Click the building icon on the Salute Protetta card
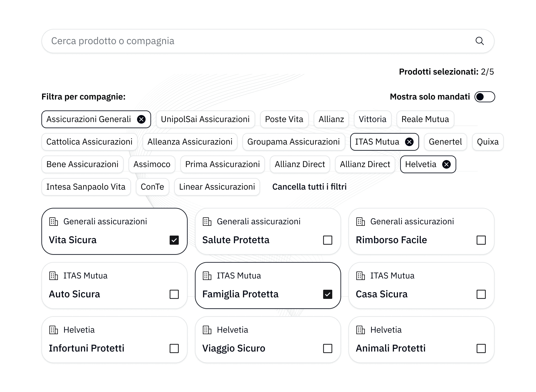This screenshot has height=392, width=536. [208, 222]
